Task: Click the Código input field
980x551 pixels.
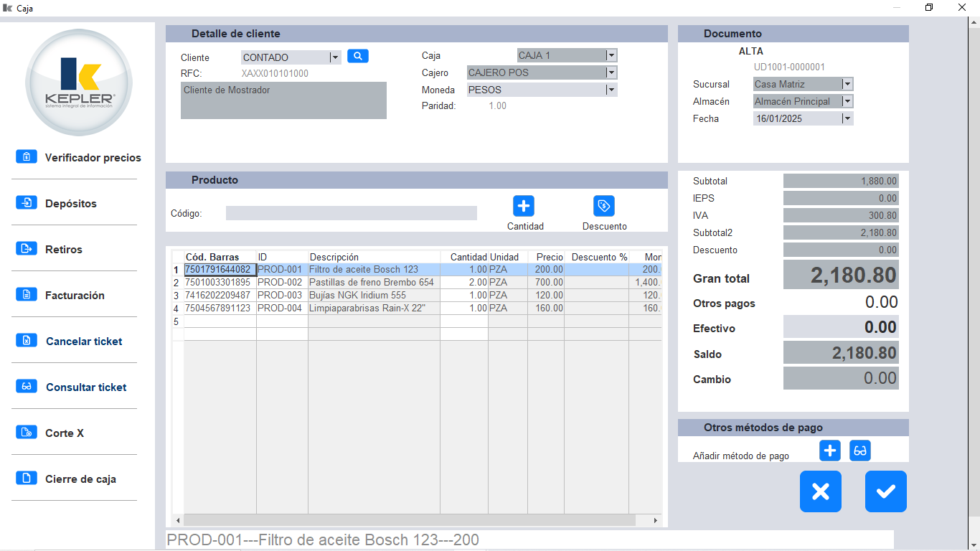Action: click(x=351, y=212)
